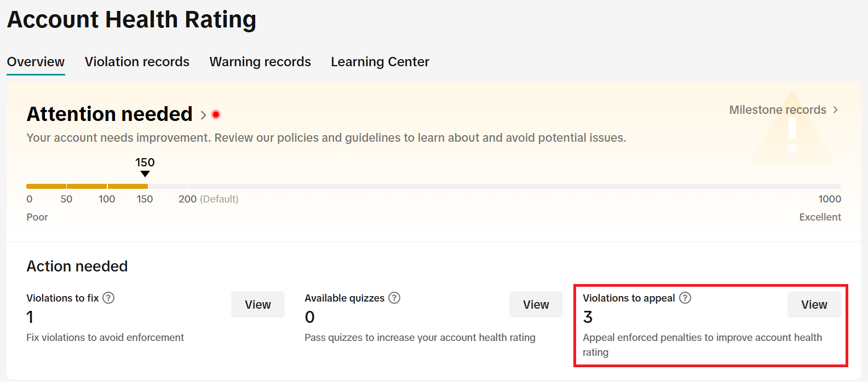The image size is (868, 382).
Task: Open the Milestone records link
Action: click(x=777, y=110)
